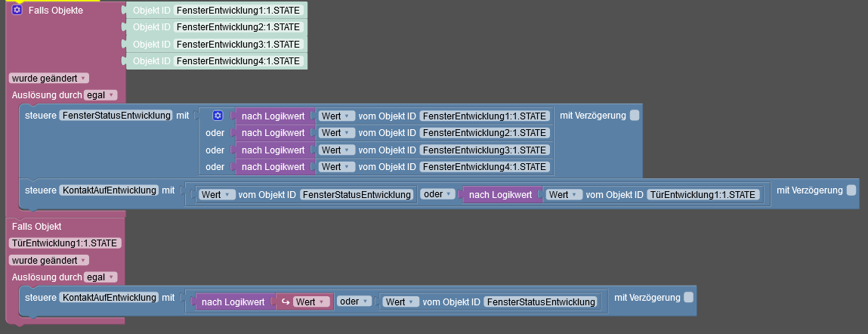Open "egal" dropdown in the Falls Objekte block
Image resolution: width=868 pixels, height=334 pixels.
[100, 94]
